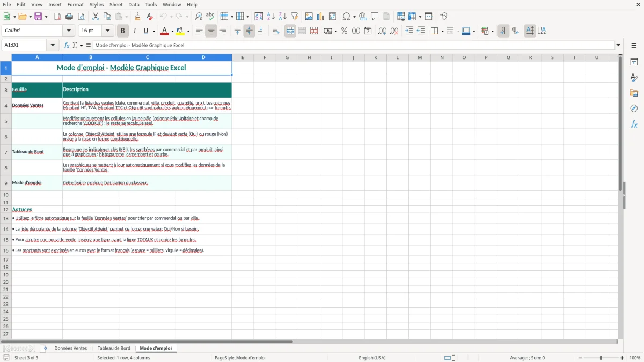
Task: Select the row 16 header
Action: point(6,250)
